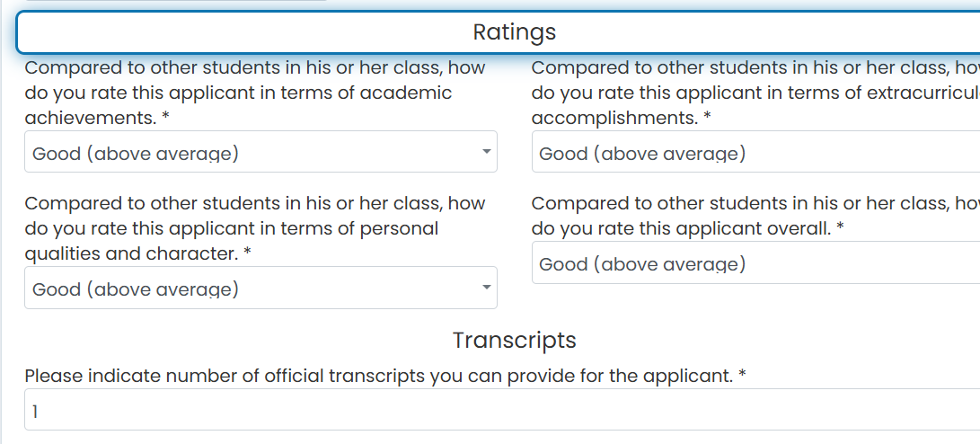Click the asterisk after academic achievements
This screenshot has width=980, height=444.
pos(165,117)
